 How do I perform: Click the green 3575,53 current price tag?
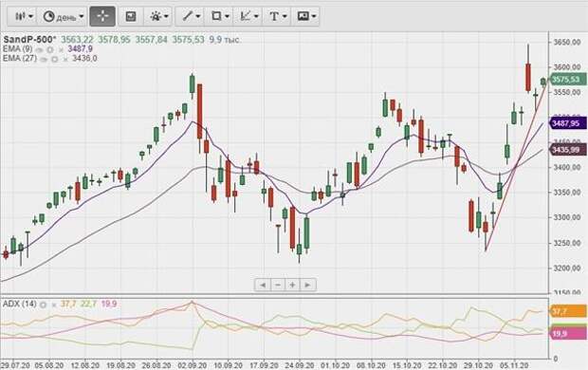tap(567, 80)
